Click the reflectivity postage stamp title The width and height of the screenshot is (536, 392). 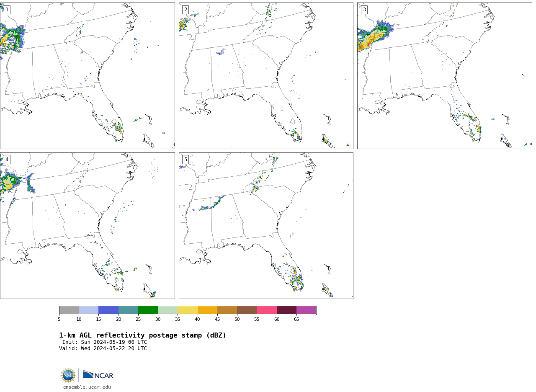[x=142, y=335]
